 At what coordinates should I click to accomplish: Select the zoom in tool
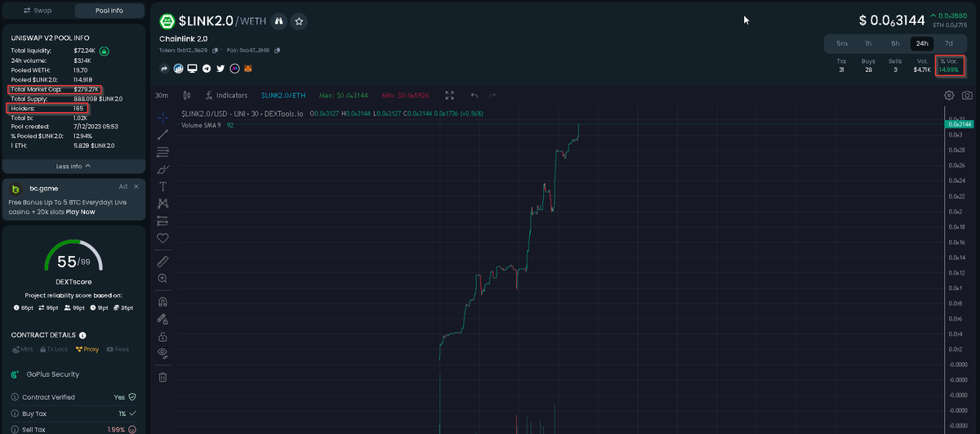coord(163,279)
